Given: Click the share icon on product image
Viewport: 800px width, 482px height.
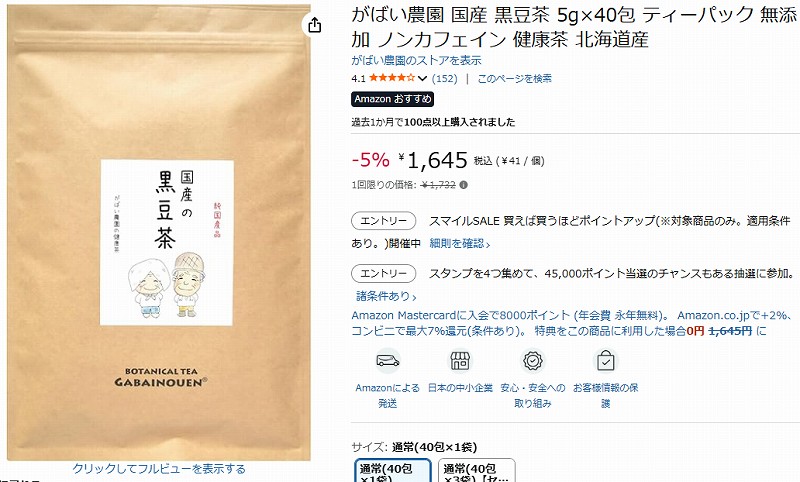Looking at the screenshot, I should 315,25.
